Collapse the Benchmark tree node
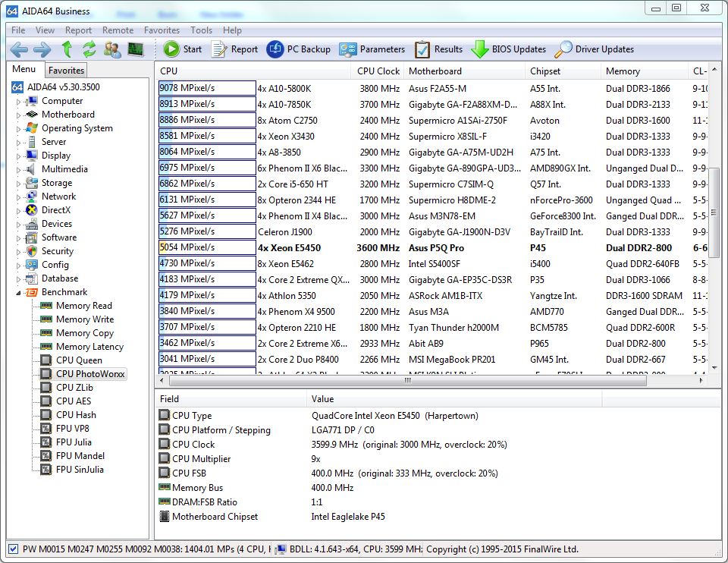 coord(18,292)
